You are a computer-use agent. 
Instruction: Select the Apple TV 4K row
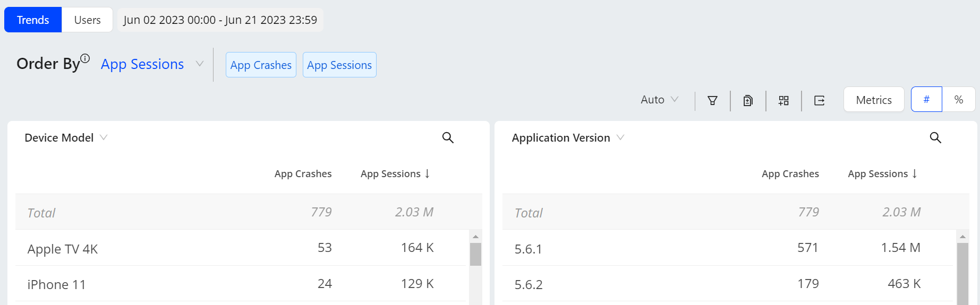coord(242,248)
